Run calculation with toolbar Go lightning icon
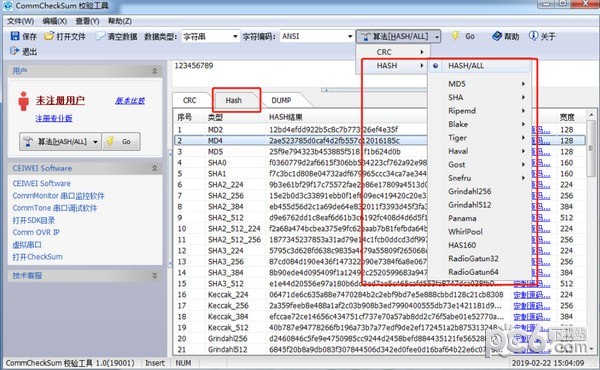Screen dimensions: 600x370 (x=455, y=36)
